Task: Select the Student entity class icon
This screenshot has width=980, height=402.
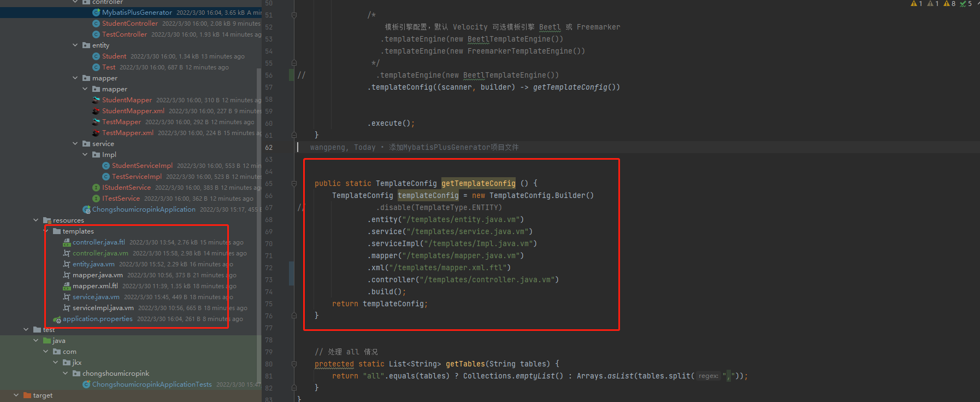Action: click(96, 56)
